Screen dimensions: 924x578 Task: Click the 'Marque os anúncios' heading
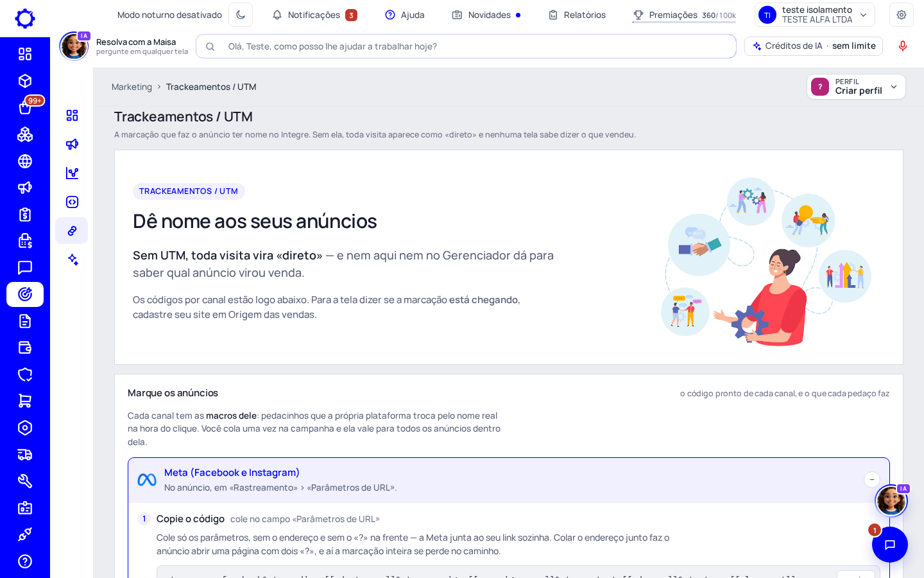pos(173,393)
